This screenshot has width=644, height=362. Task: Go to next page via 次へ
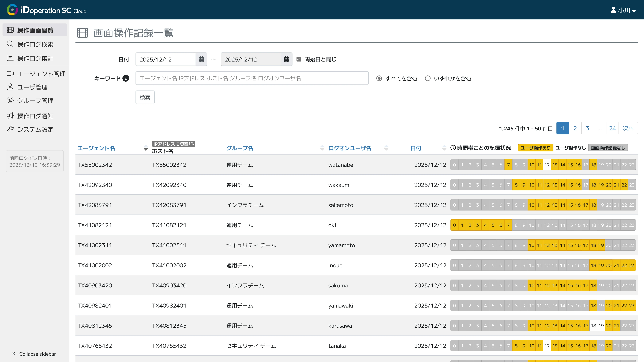[628, 128]
